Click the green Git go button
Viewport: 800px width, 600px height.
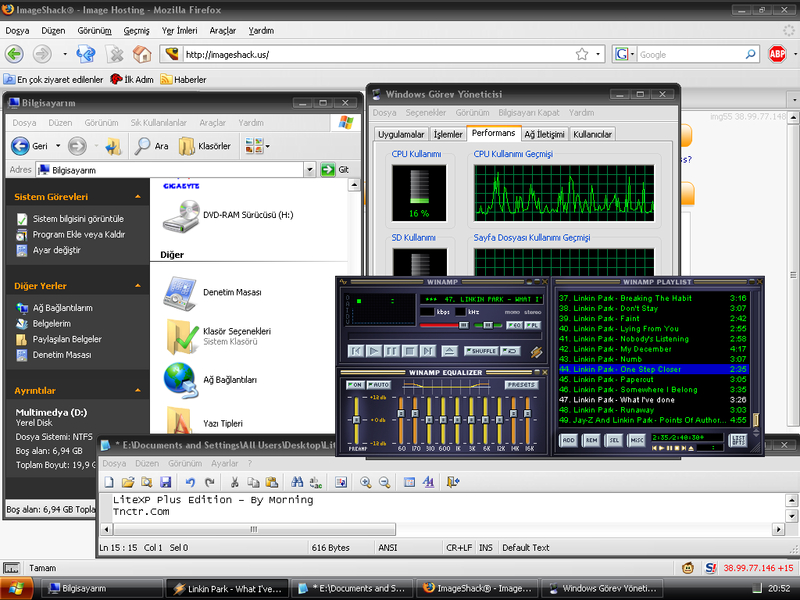point(335,170)
